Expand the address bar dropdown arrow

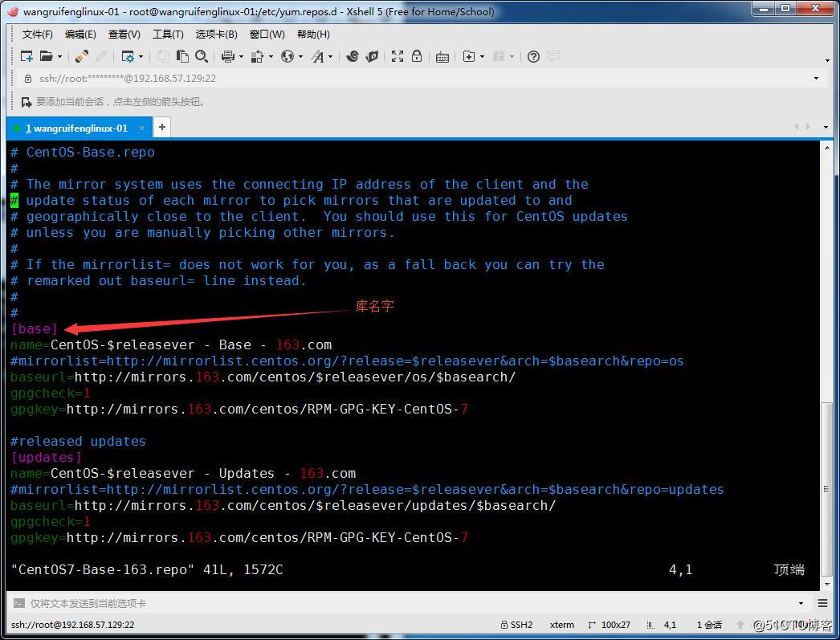[816, 79]
